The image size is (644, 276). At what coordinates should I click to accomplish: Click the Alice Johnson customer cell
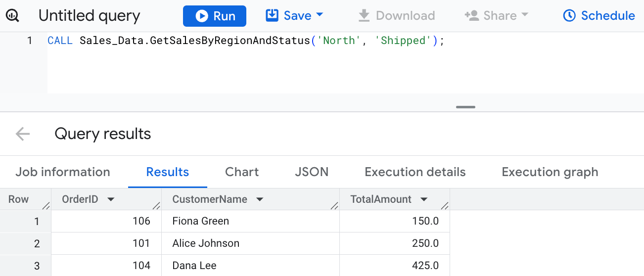[250, 243]
